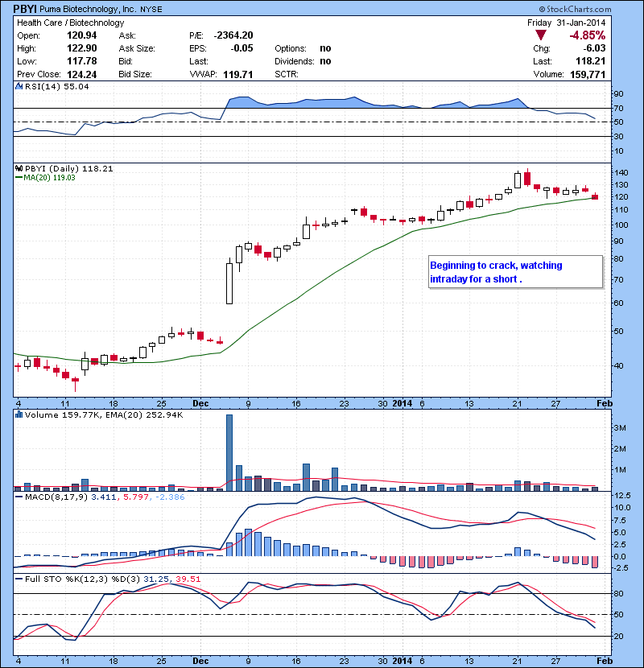Click the Health Care / Biotechnology sector label
The width and height of the screenshot is (644, 668).
[x=70, y=23]
